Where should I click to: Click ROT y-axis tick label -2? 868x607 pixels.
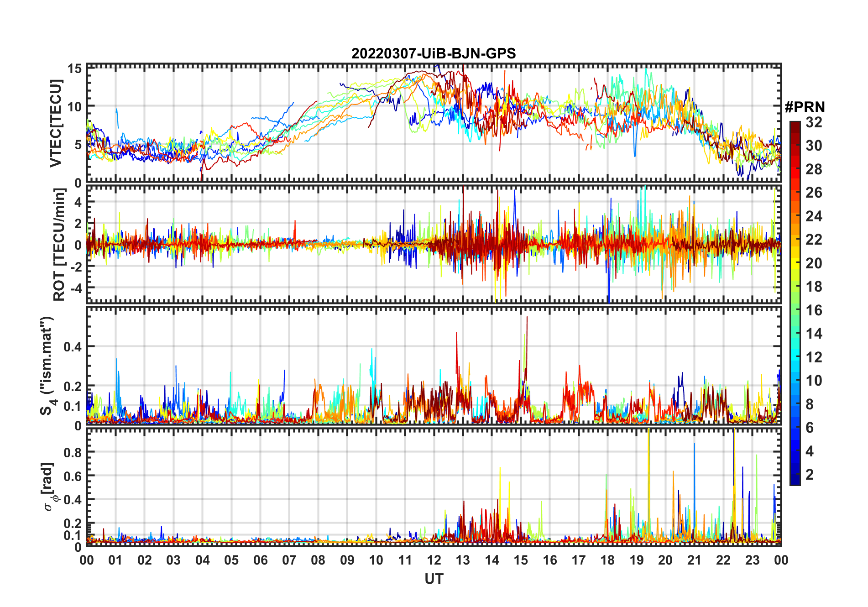76,267
